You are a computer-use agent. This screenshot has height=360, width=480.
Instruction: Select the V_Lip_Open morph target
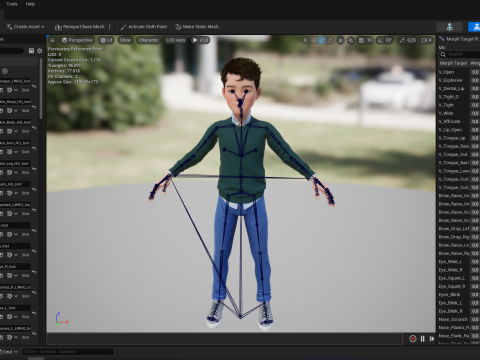click(x=450, y=130)
